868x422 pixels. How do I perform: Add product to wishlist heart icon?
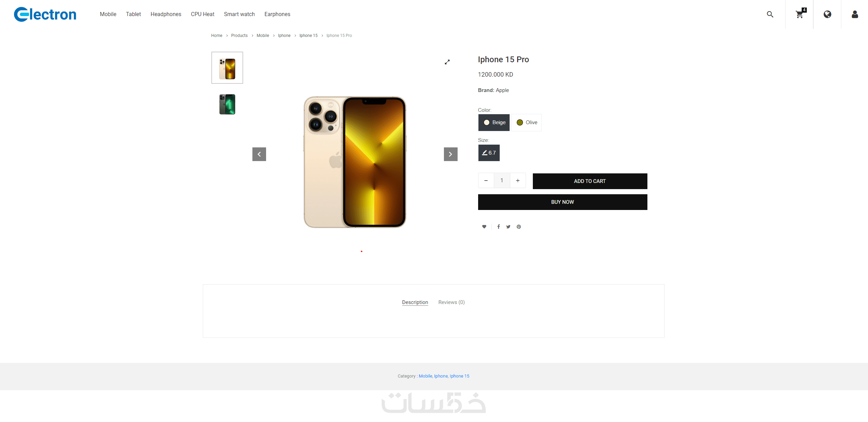[x=484, y=227]
